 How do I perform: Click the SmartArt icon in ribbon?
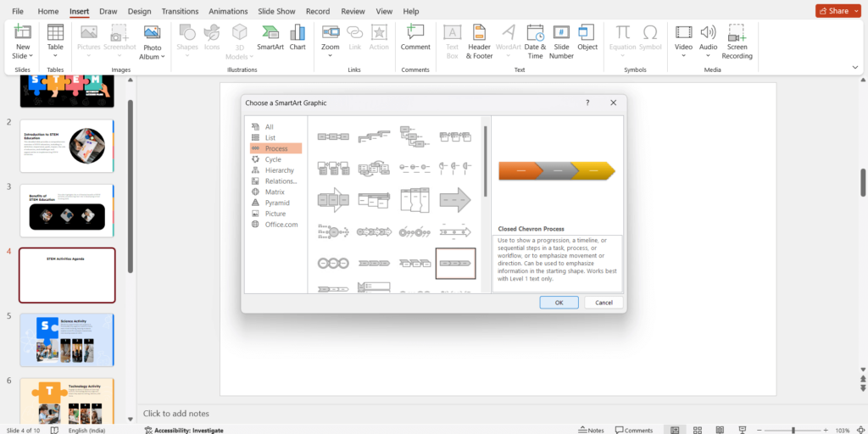[270, 36]
